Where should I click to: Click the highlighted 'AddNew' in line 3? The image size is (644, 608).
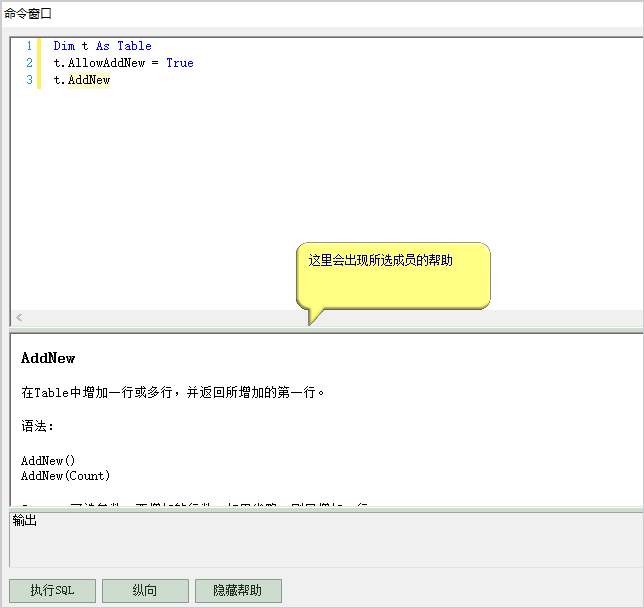point(89,80)
